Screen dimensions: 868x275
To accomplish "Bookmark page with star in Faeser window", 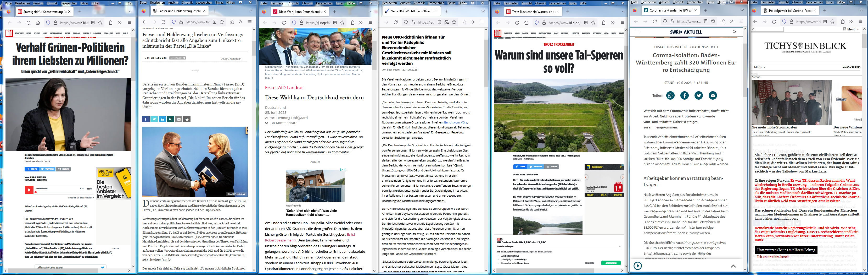I will (x=222, y=22).
